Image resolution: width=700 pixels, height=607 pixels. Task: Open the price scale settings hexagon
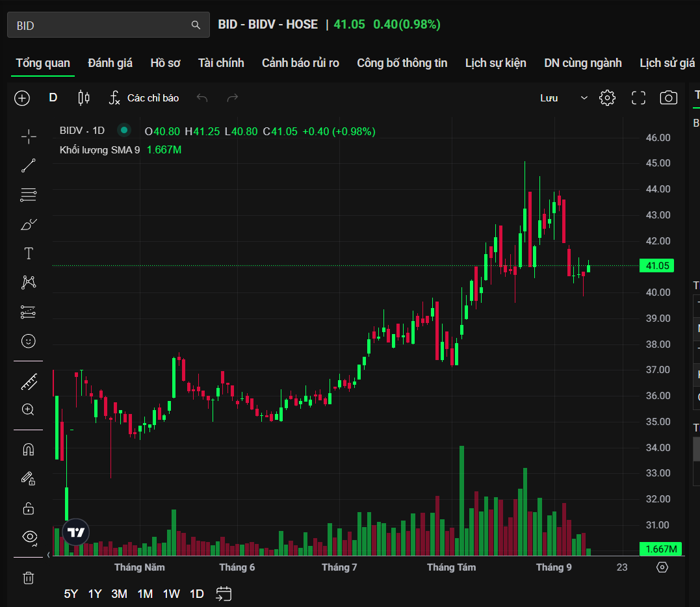pos(662,567)
